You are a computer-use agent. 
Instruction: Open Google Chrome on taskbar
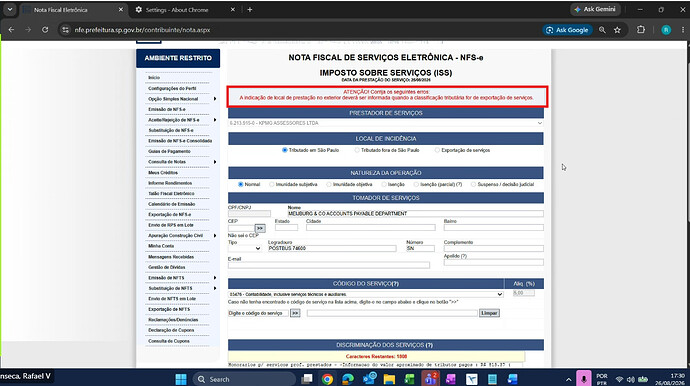coord(327,379)
